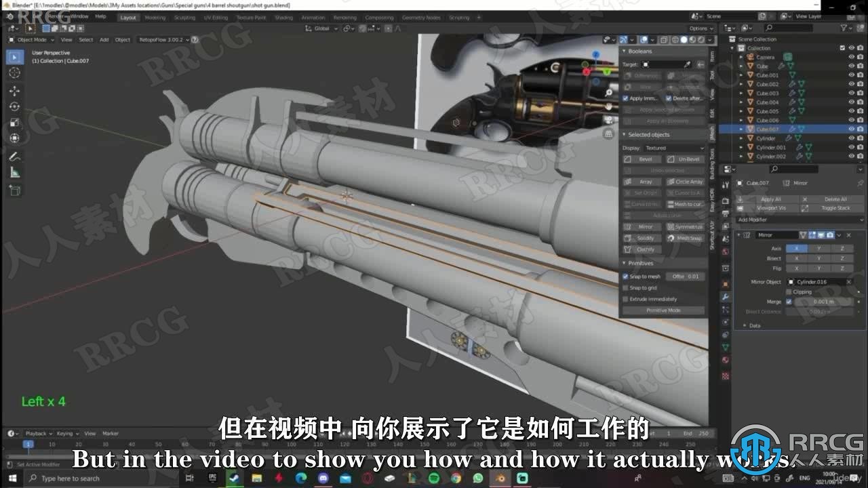This screenshot has width=868, height=488.
Task: Hide Camera with its eye icon
Action: [851, 57]
